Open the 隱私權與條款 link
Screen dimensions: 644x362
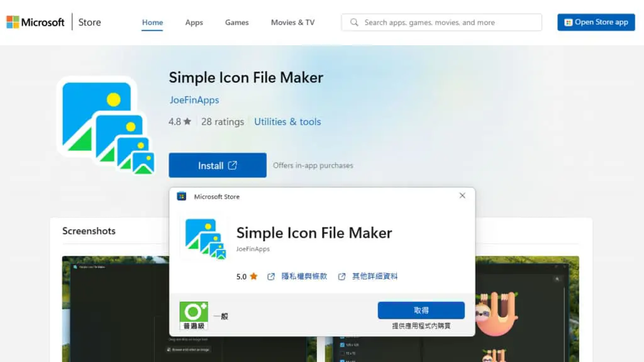[304, 277]
